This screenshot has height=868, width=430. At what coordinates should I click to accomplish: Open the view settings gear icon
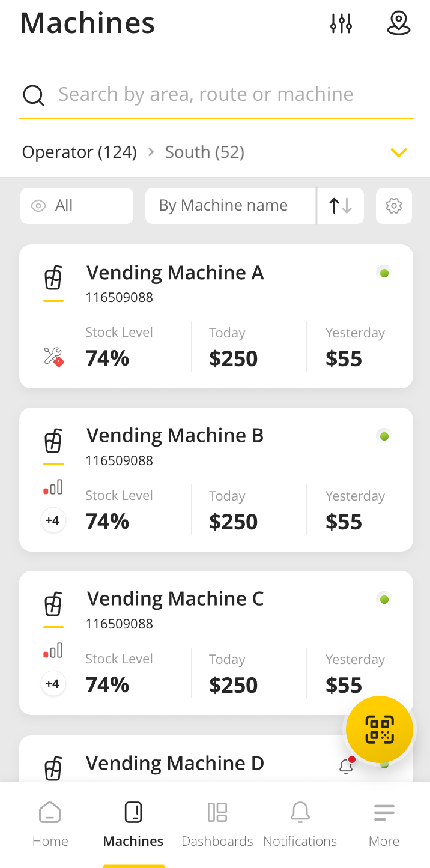pyautogui.click(x=393, y=205)
